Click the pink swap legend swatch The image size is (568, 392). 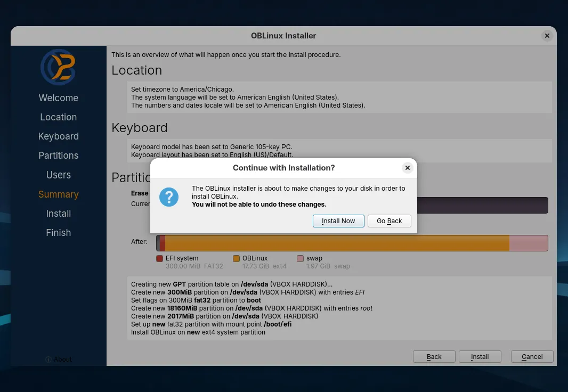coord(300,258)
